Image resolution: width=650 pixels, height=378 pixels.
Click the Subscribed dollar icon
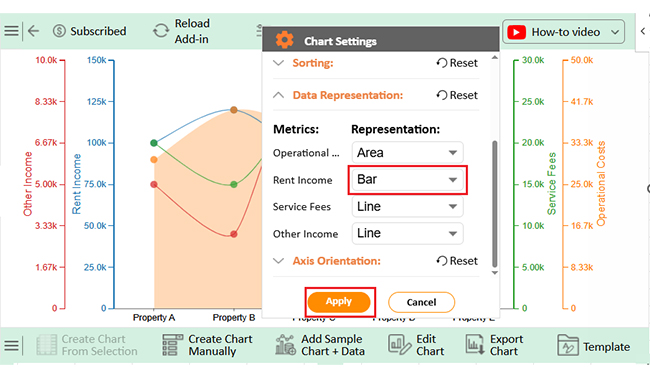[59, 31]
